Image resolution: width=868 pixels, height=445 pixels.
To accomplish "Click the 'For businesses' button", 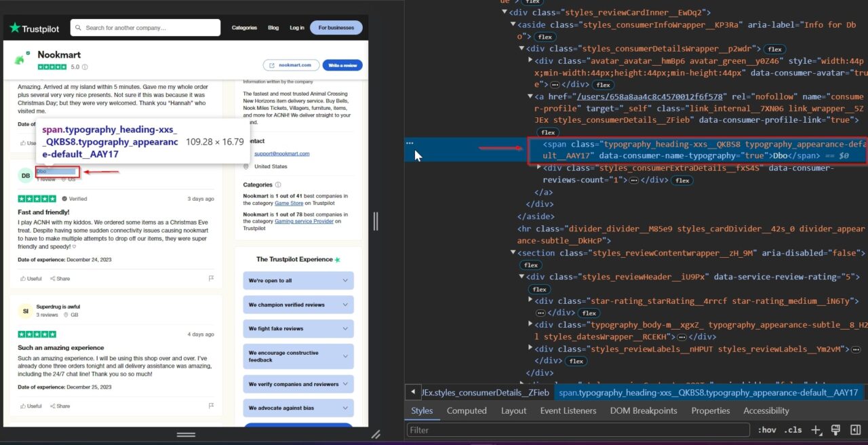I will pyautogui.click(x=336, y=28).
